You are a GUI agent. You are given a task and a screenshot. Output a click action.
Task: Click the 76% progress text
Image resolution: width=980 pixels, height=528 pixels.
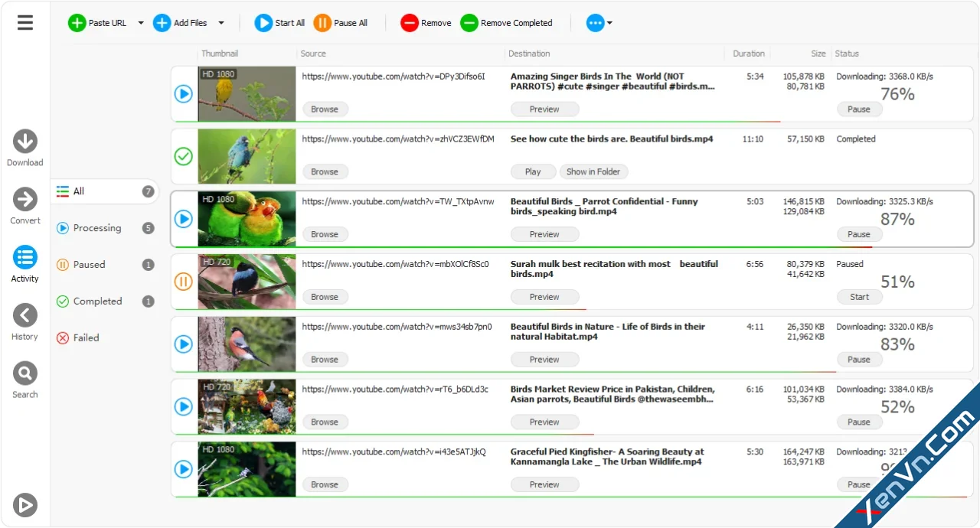coord(897,94)
